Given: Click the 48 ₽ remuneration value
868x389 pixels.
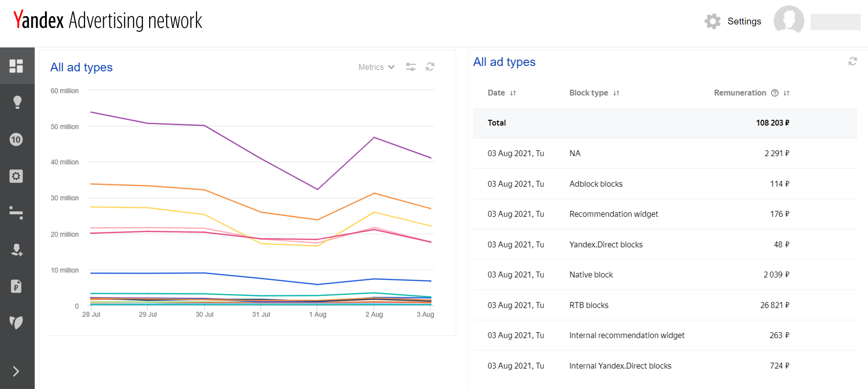Looking at the screenshot, I should click(781, 245).
